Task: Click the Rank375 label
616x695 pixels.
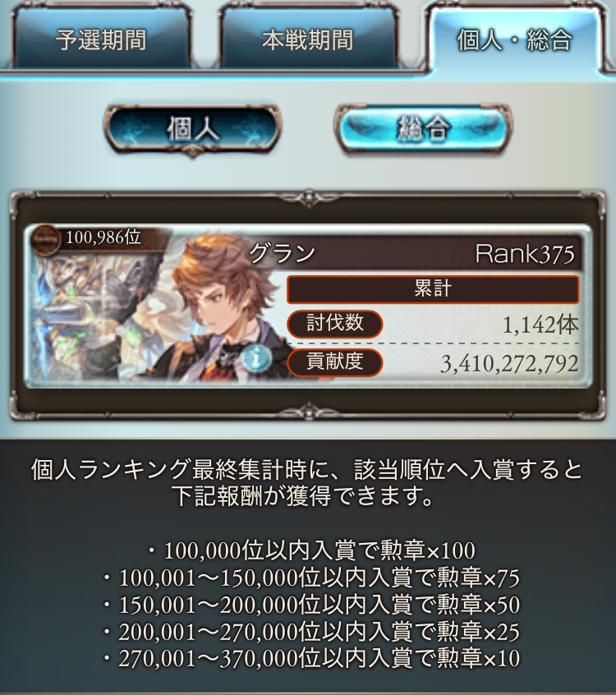Action: [525, 254]
